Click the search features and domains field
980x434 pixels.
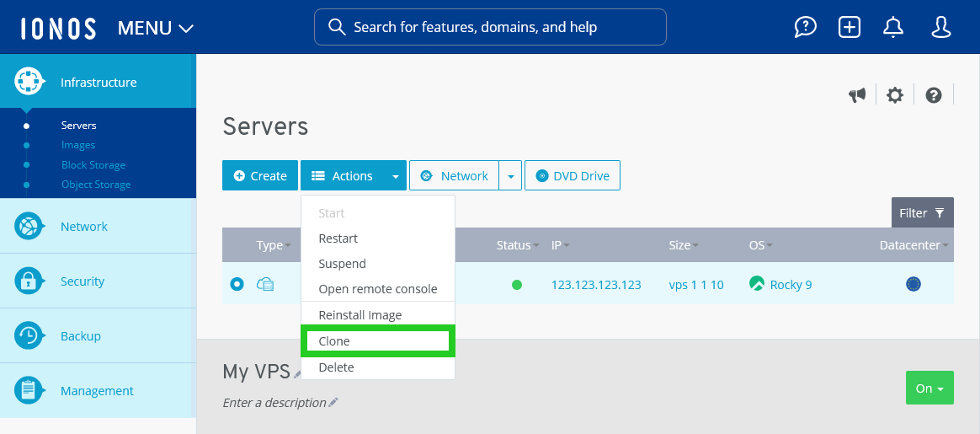pyautogui.click(x=490, y=27)
